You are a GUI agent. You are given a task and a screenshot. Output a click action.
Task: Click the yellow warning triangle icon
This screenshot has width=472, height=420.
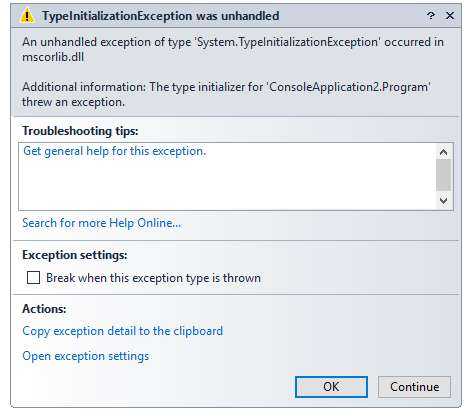27,16
